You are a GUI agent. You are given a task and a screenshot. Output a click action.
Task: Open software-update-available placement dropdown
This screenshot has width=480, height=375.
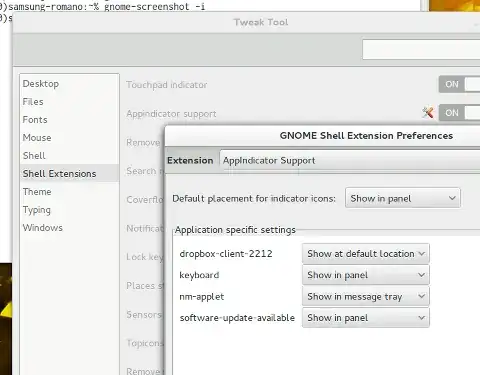pyautogui.click(x=366, y=318)
